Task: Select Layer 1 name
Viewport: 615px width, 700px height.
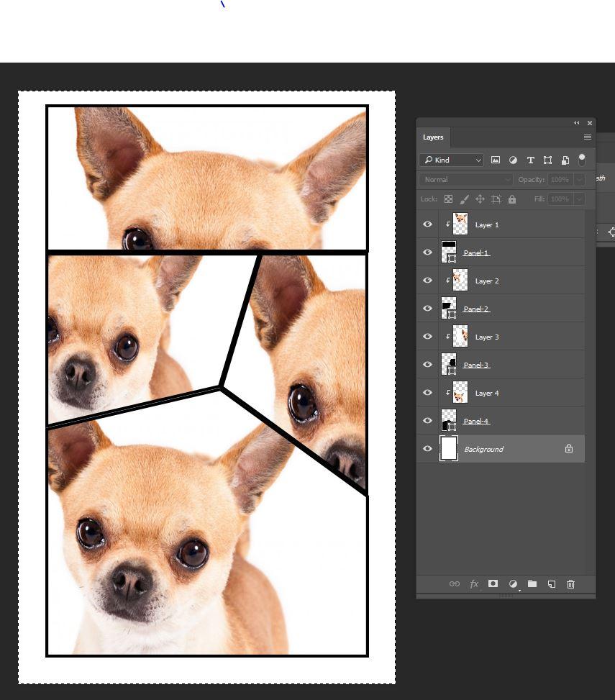Action: pos(487,225)
